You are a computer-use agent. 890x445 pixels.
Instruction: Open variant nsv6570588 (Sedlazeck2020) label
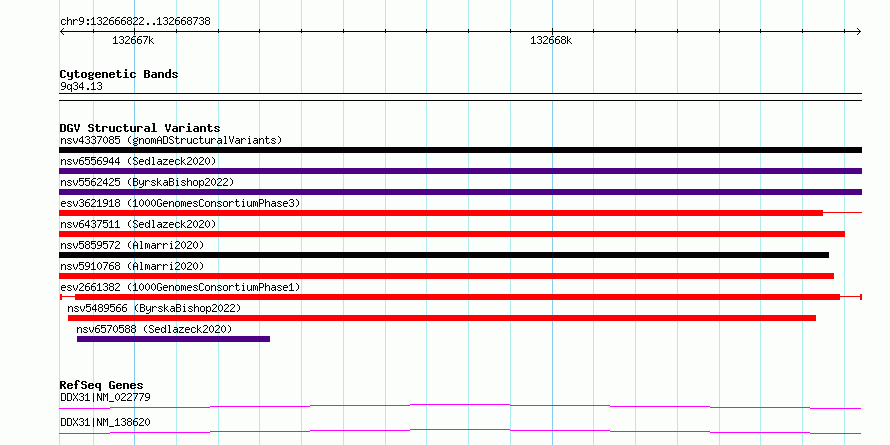[154, 329]
